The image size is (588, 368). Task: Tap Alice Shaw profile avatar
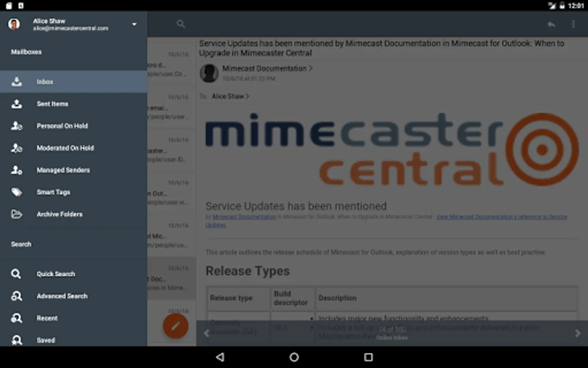pos(14,24)
